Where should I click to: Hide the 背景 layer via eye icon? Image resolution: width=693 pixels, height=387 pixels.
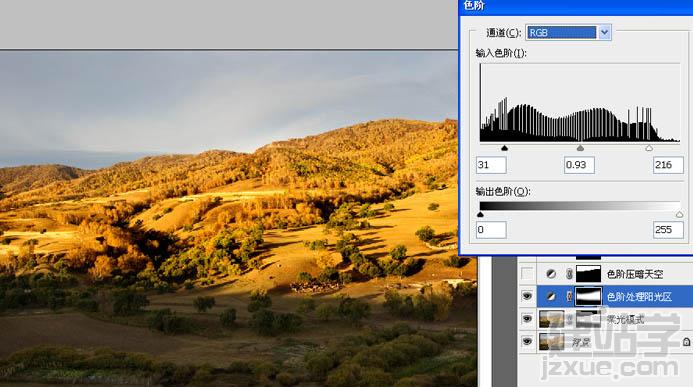click(527, 341)
